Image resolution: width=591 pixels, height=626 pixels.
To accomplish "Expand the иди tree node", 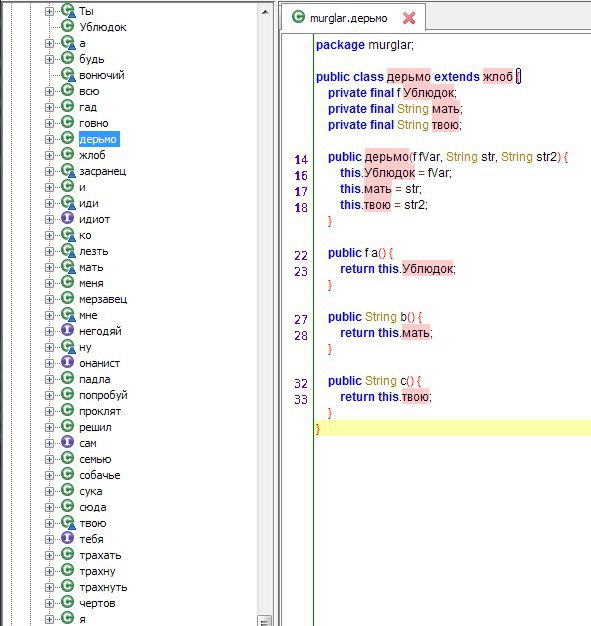I will tap(49, 203).
